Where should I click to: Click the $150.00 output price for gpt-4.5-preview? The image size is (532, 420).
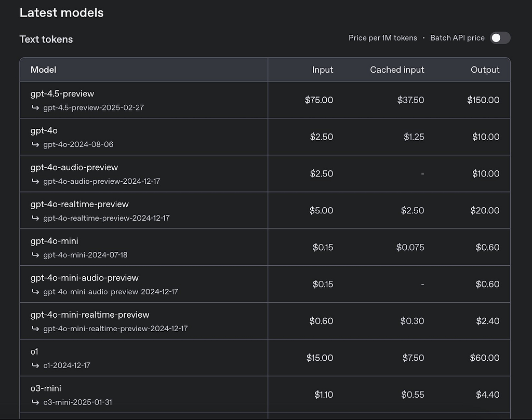pyautogui.click(x=483, y=100)
